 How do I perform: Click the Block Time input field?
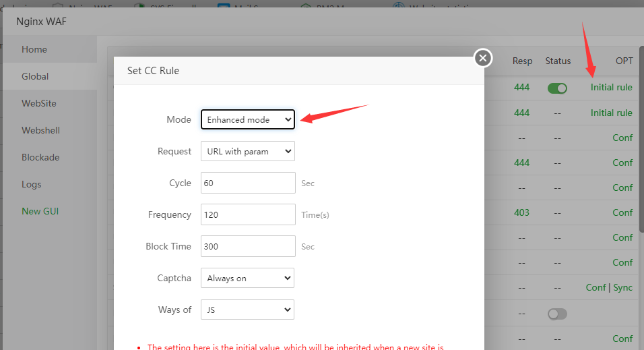click(x=248, y=246)
